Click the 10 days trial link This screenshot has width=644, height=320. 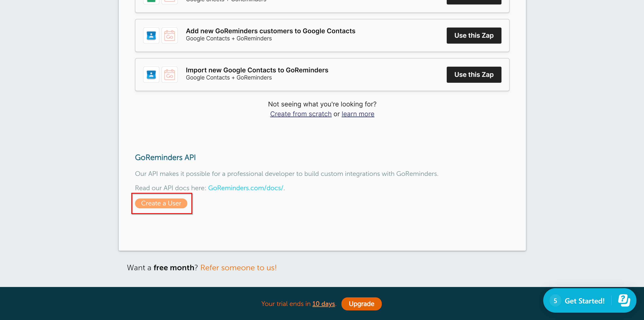(x=324, y=304)
